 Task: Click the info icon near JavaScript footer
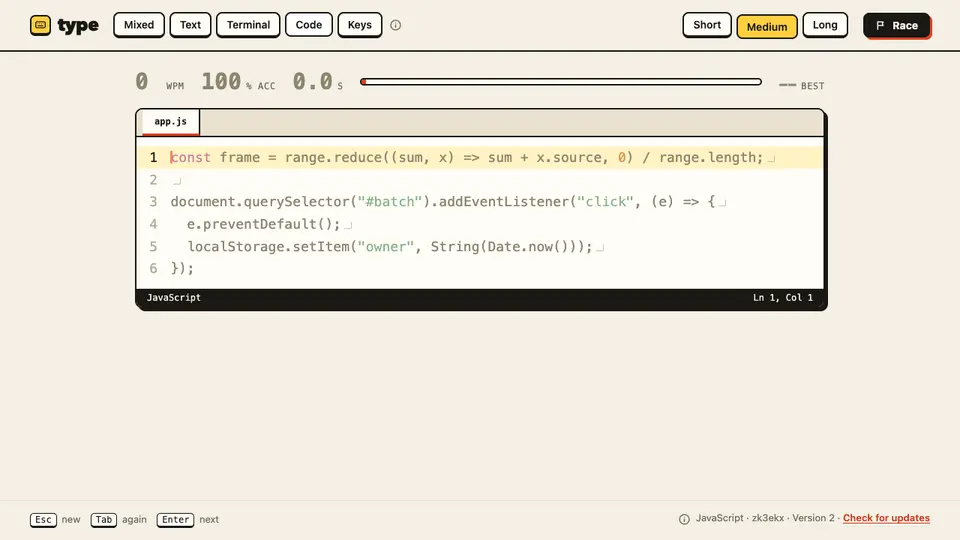pyautogui.click(x=684, y=519)
